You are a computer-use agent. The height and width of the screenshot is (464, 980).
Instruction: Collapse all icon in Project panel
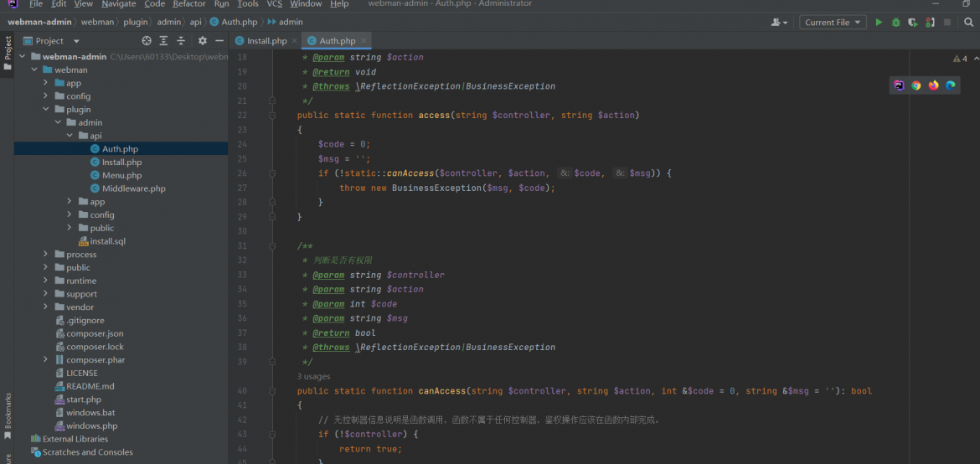(x=181, y=41)
